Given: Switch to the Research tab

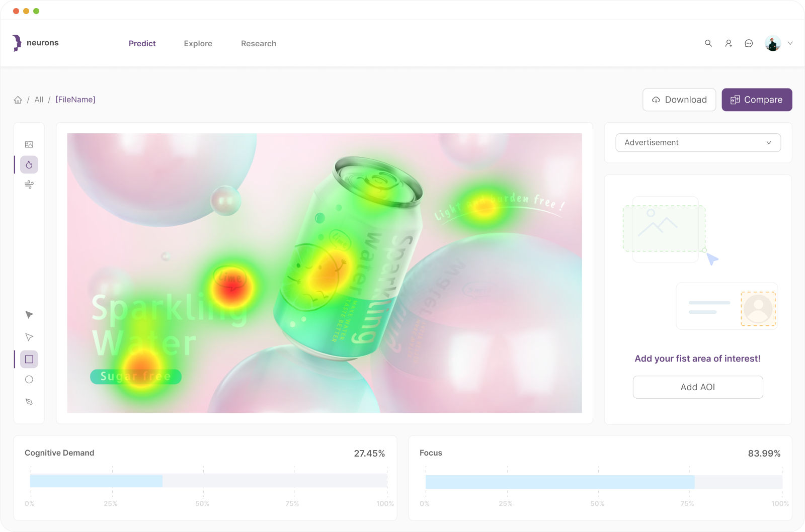Looking at the screenshot, I should 259,44.
